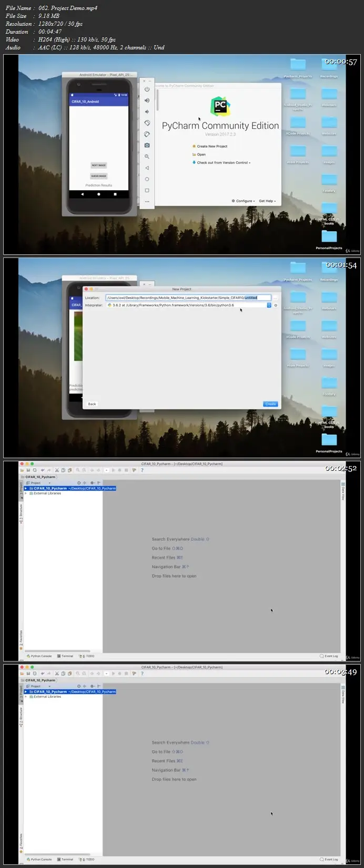Tap GUESS IMAGE button in phone, 00:00:57 frame

99,176
